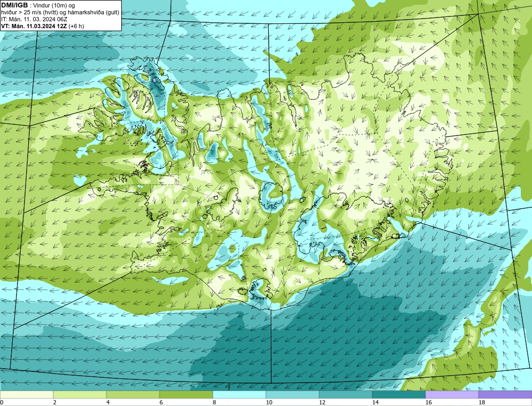Click the dark teal 14-16 m/s legend swatch
532x406 pixels.
coord(399,395)
